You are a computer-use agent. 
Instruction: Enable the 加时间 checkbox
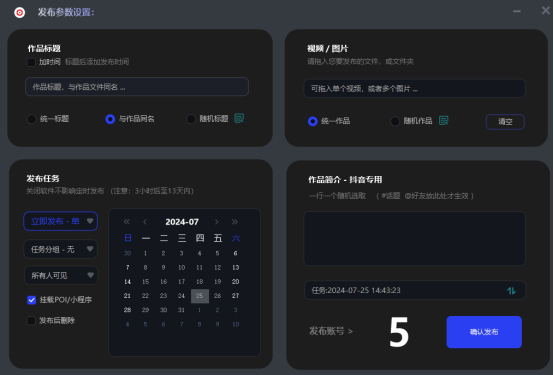point(31,62)
